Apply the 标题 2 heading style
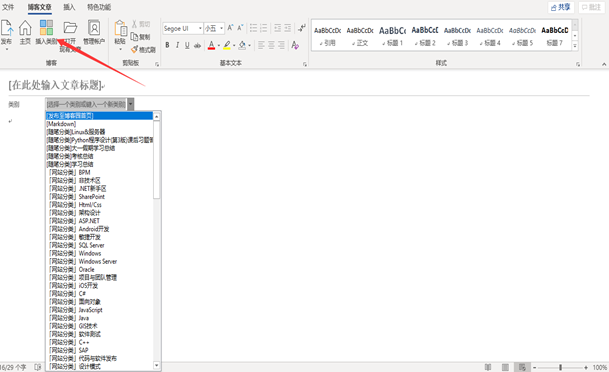Viewport: 609px width, 372px height. (x=425, y=36)
